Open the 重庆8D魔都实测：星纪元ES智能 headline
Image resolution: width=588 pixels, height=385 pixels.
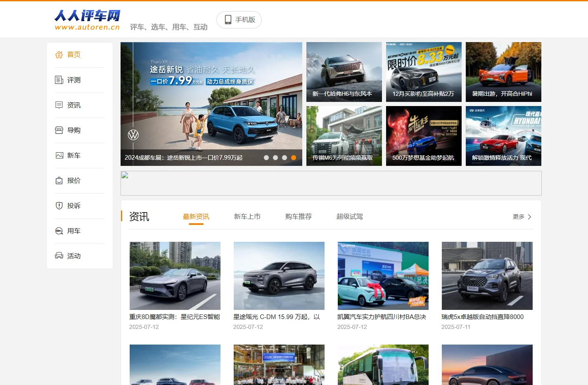point(175,317)
